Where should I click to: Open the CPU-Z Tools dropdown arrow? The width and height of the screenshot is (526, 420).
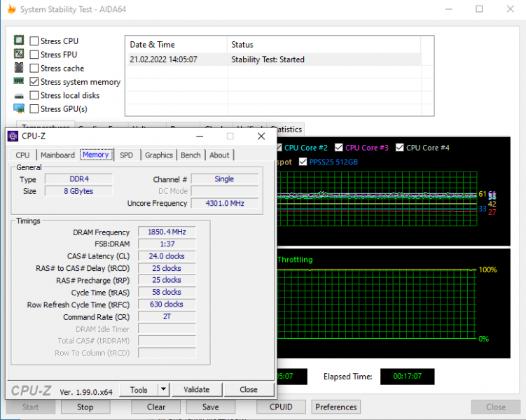tap(163, 389)
